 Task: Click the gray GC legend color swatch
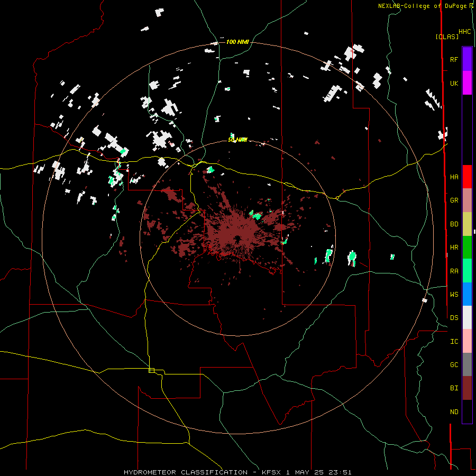pyautogui.click(x=467, y=364)
